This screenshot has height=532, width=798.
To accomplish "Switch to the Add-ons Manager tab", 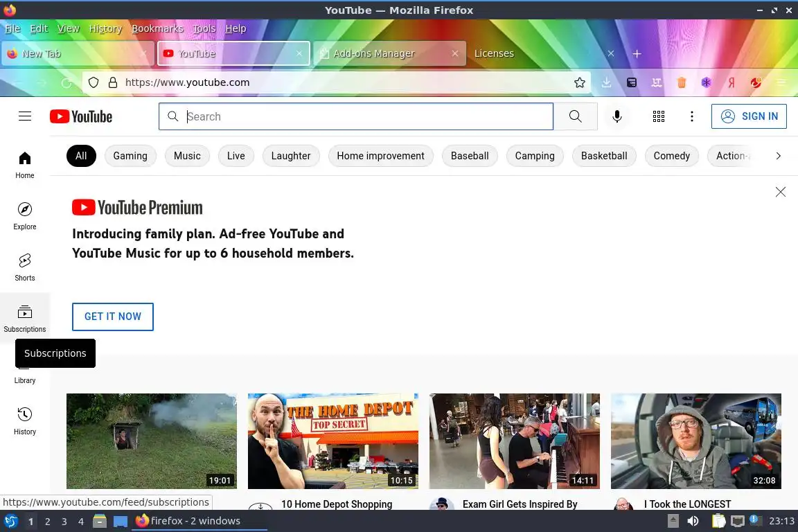I will [390, 53].
